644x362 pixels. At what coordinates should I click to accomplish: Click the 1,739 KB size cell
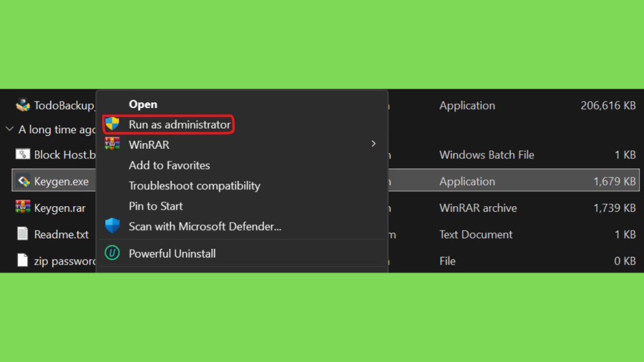[614, 208]
